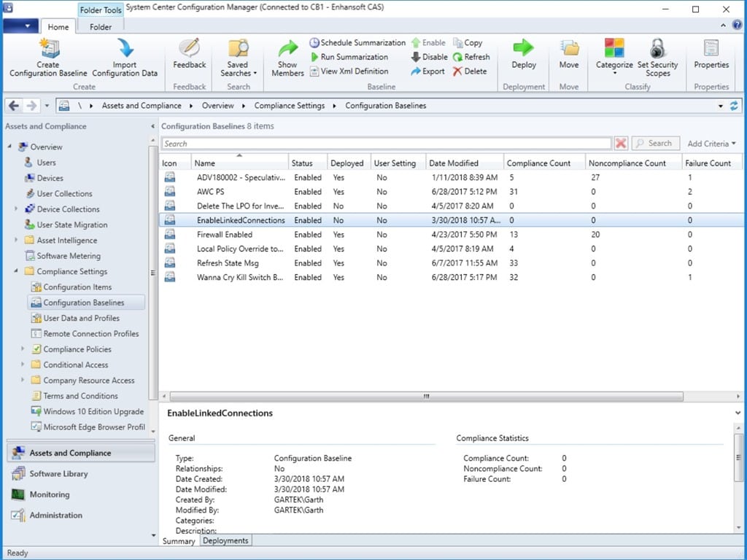
Task: Click Set Security Scopes icon
Action: pos(657,48)
